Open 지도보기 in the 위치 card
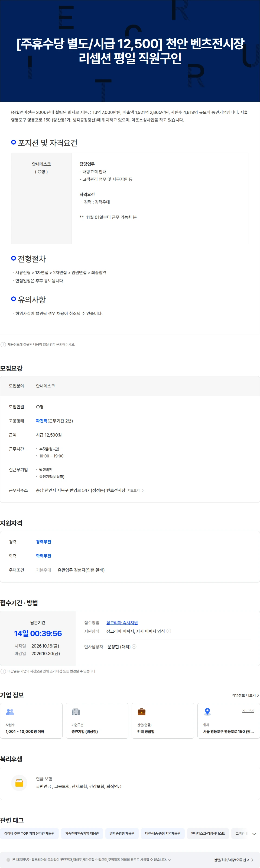 pos(248,711)
